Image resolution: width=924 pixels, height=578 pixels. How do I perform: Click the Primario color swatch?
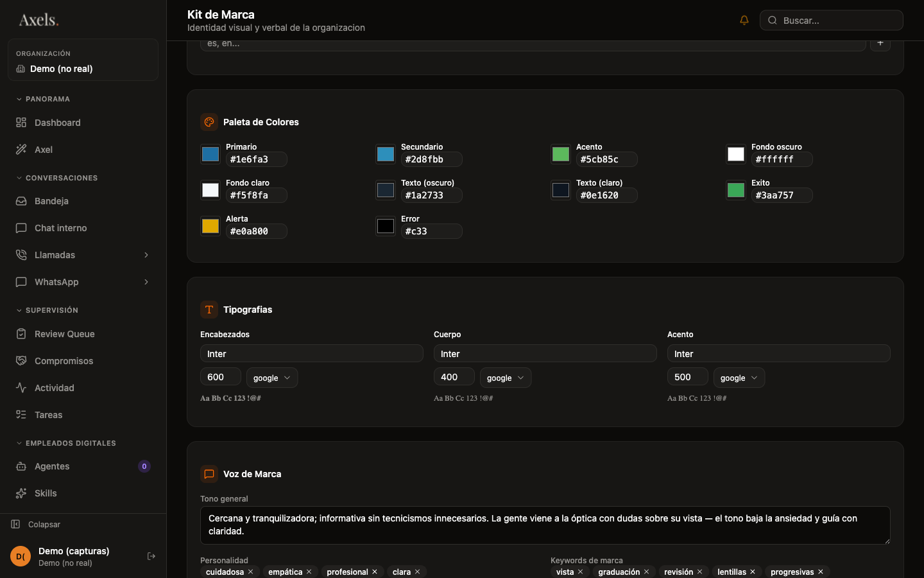(210, 154)
